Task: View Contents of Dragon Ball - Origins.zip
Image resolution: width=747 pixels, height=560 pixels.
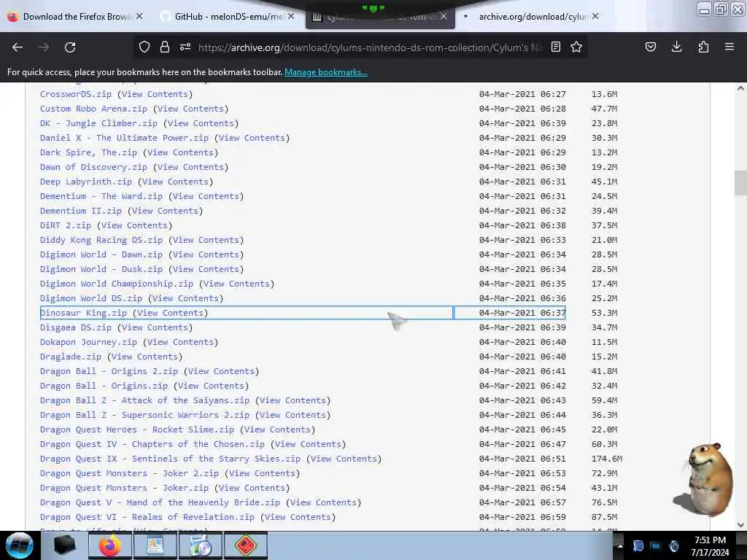Action: point(211,386)
